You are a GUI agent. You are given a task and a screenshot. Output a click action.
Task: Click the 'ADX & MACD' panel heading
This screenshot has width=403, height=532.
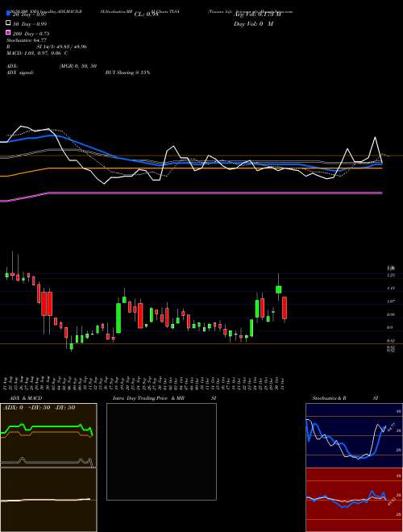pyautogui.click(x=26, y=398)
